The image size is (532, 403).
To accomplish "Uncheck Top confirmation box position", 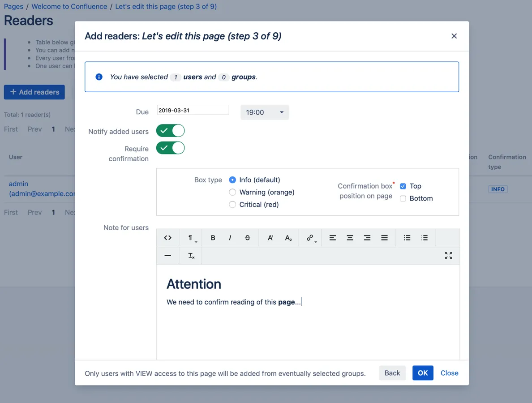I will point(403,186).
